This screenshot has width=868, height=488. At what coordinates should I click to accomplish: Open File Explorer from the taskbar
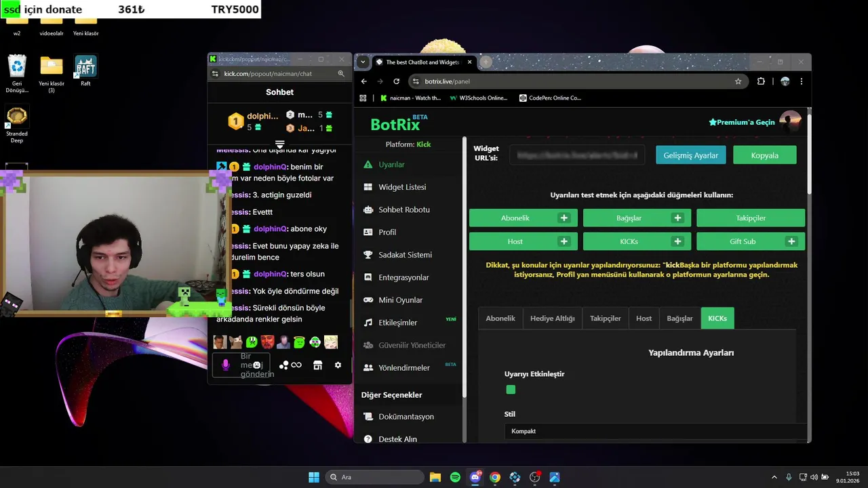coord(435,477)
